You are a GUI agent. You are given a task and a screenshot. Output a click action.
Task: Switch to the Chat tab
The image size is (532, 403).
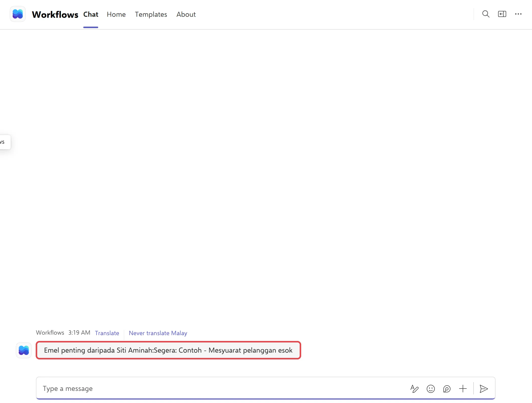(x=91, y=14)
